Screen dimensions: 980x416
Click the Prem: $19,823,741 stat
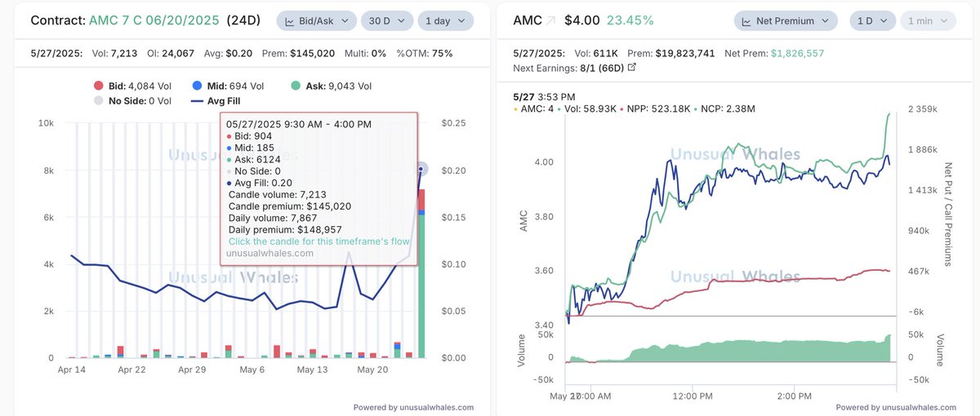point(671,53)
